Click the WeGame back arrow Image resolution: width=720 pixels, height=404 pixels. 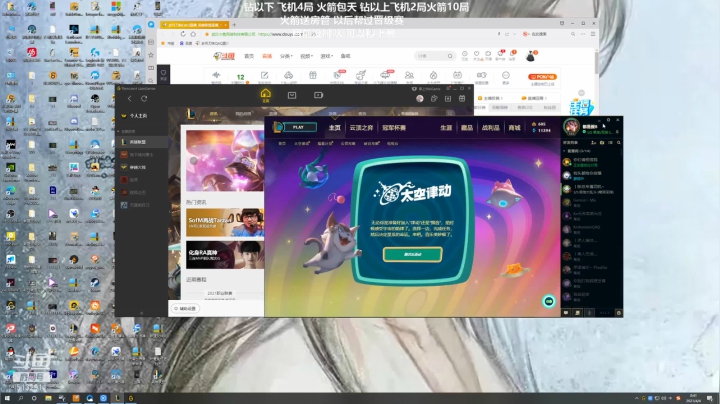[129, 99]
